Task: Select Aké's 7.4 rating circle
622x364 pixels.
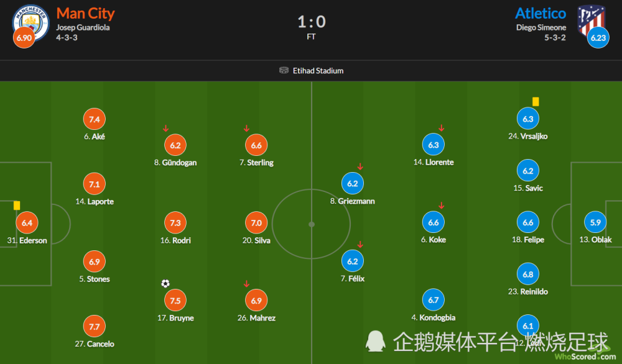Action: 95,119
